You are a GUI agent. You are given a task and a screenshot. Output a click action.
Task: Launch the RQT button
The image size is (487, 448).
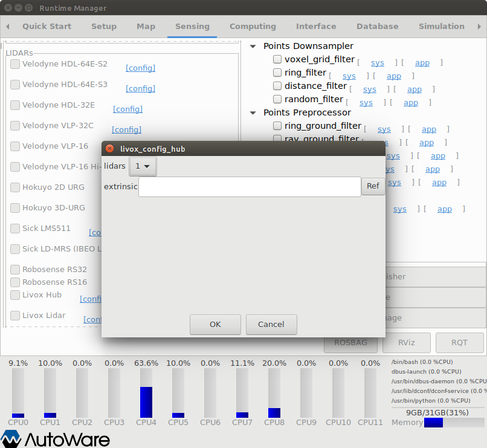(x=459, y=343)
